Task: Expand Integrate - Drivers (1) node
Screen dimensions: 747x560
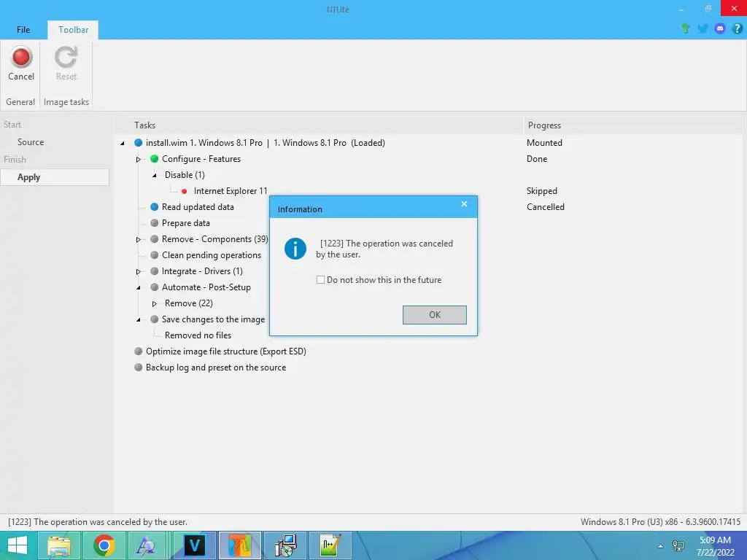Action: point(138,271)
